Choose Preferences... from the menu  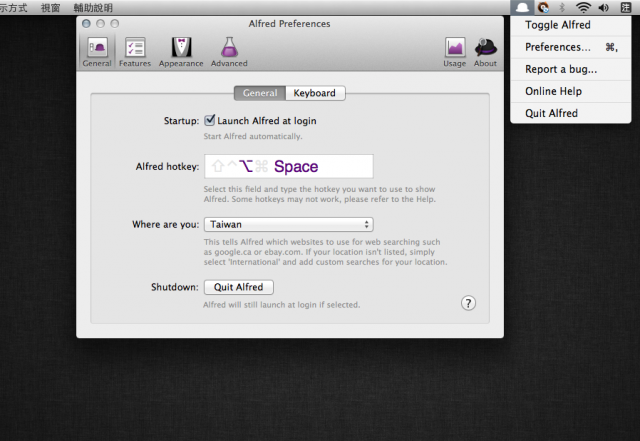(x=570, y=47)
